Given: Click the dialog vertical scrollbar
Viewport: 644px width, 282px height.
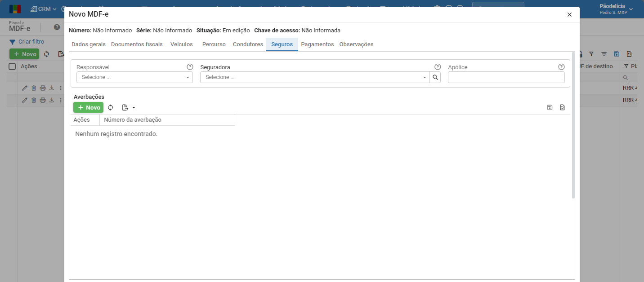Looking at the screenshot, I should [573, 126].
